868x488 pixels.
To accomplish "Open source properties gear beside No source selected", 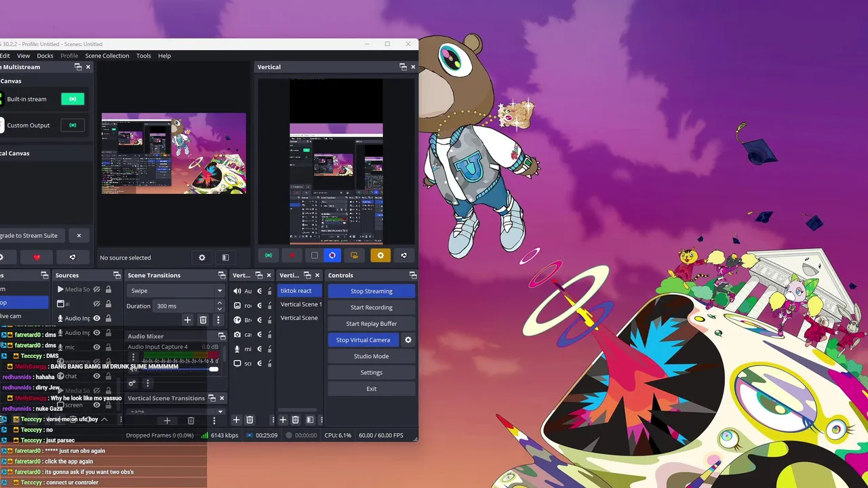I will (x=201, y=258).
